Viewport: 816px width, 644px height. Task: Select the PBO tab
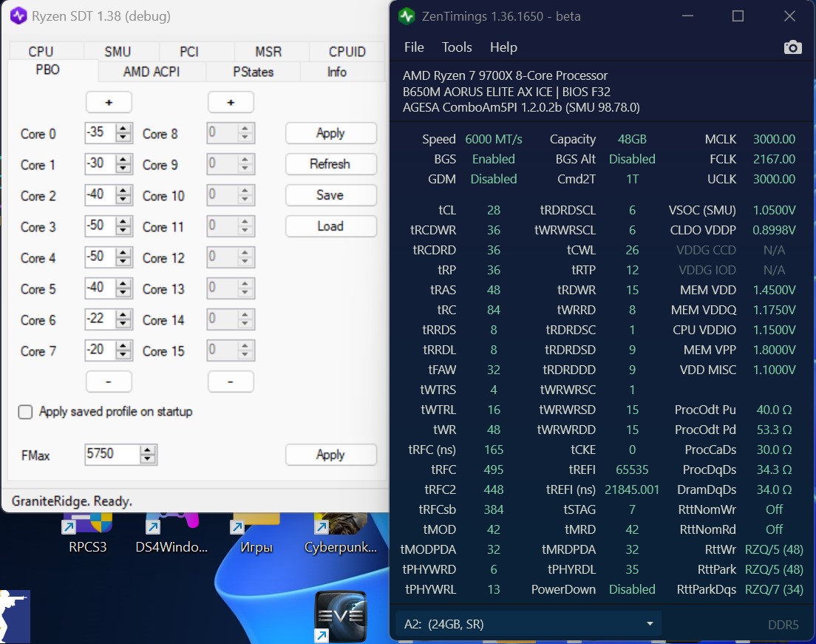[x=47, y=70]
